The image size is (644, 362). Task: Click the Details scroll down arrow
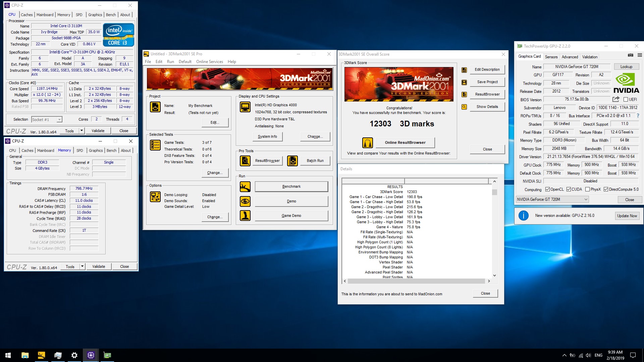[x=494, y=275]
